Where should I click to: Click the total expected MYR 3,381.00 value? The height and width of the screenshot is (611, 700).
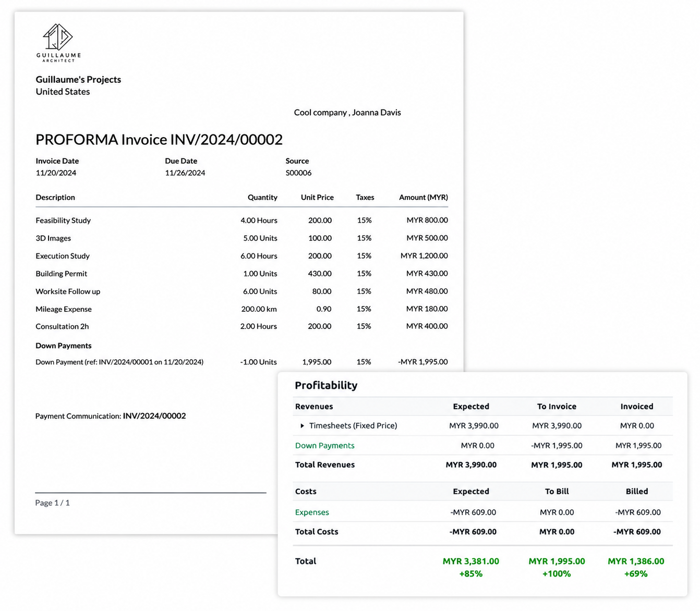[471, 561]
